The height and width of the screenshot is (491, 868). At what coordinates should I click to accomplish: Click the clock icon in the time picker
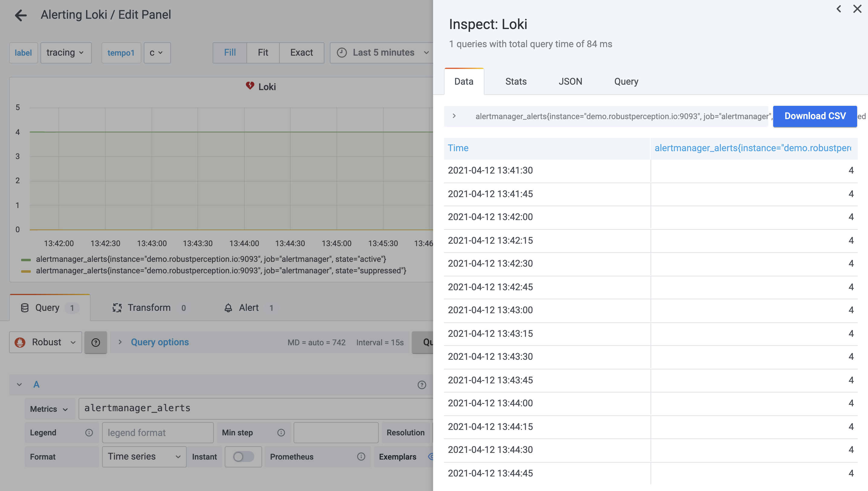click(x=341, y=53)
